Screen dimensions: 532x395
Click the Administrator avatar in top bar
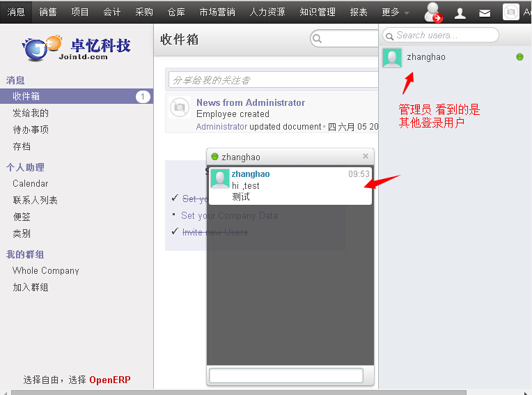click(511, 12)
